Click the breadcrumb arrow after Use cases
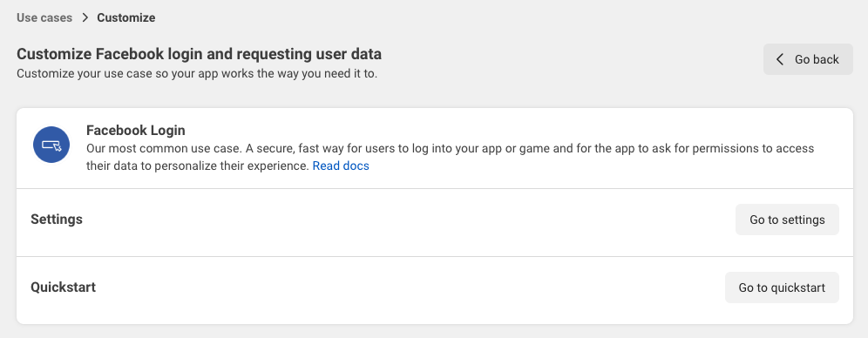The height and width of the screenshot is (338, 868). pos(85,17)
